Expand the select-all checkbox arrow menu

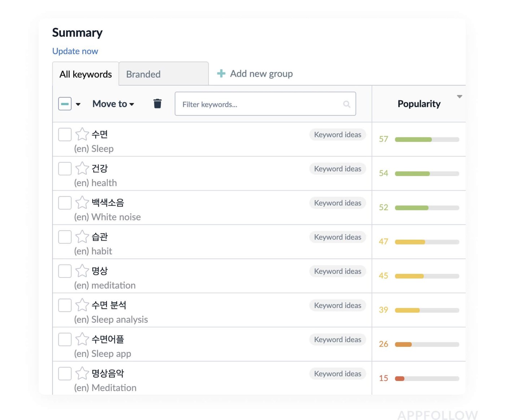[78, 104]
